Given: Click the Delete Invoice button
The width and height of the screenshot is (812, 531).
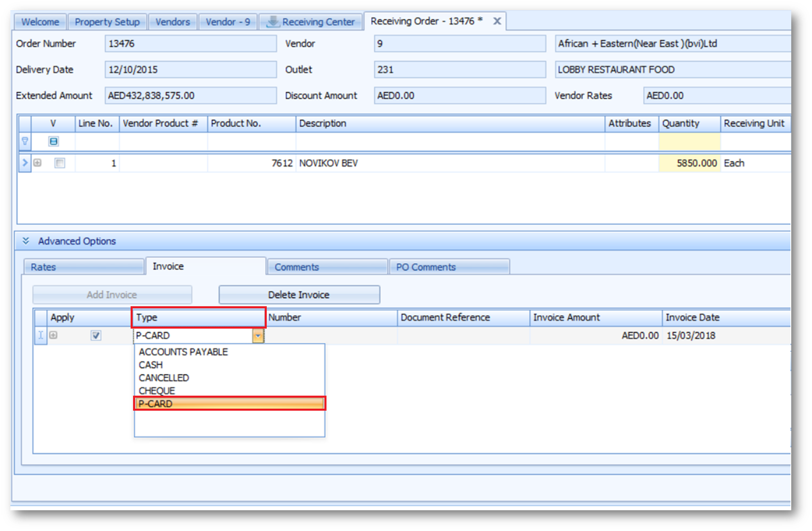Looking at the screenshot, I should 299,295.
